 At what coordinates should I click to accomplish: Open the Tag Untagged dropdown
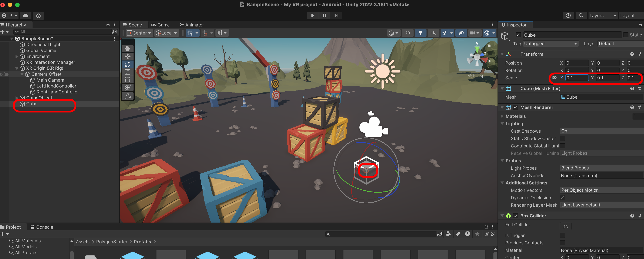tap(550, 44)
